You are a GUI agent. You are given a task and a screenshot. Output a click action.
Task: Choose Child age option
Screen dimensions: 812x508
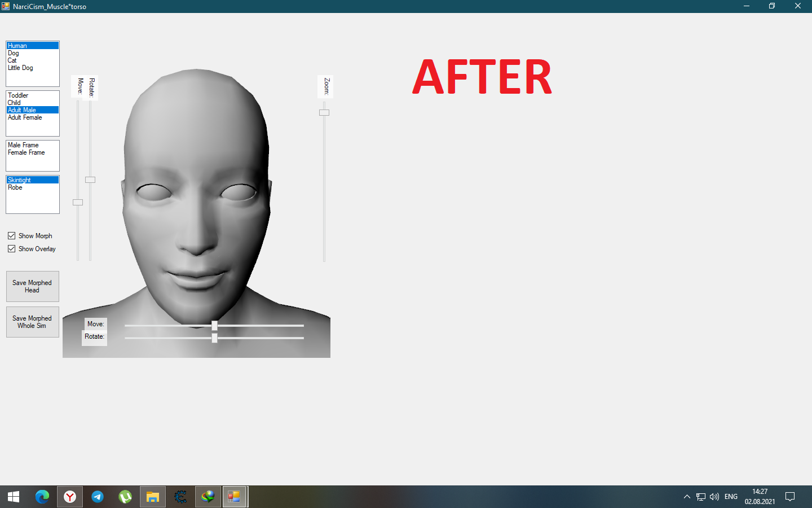coord(33,103)
